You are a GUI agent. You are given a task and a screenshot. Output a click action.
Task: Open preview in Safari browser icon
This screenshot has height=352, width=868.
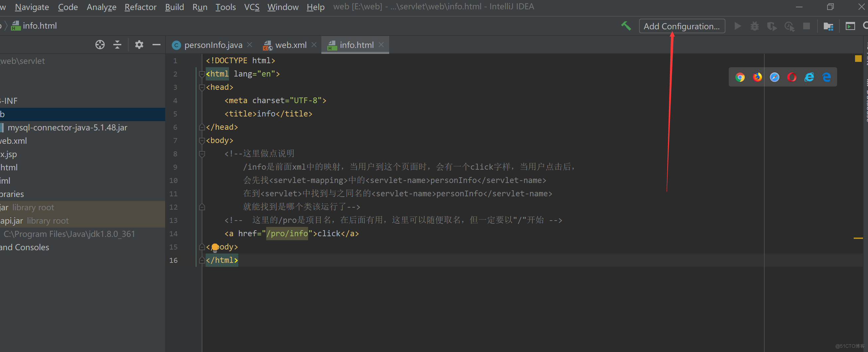pos(775,77)
